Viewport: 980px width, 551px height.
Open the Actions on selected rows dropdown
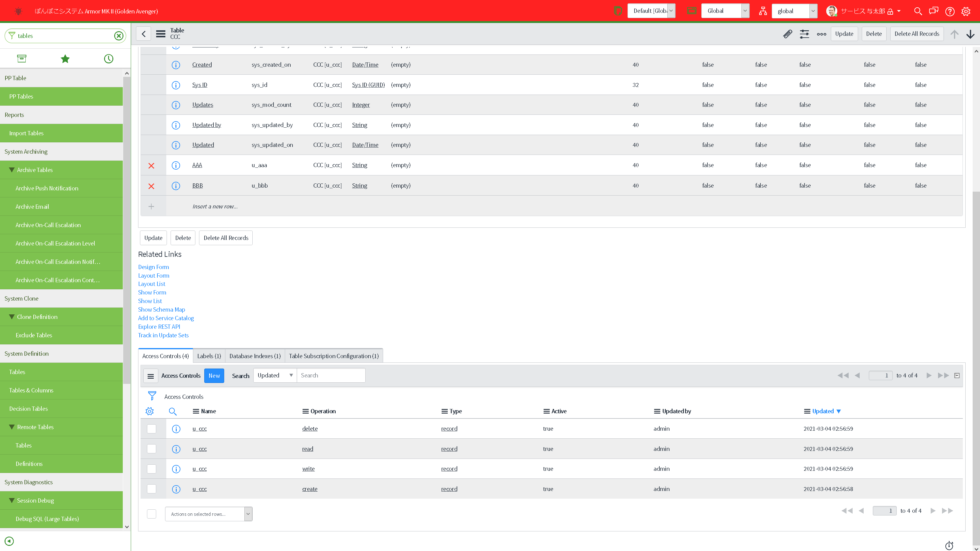click(209, 514)
